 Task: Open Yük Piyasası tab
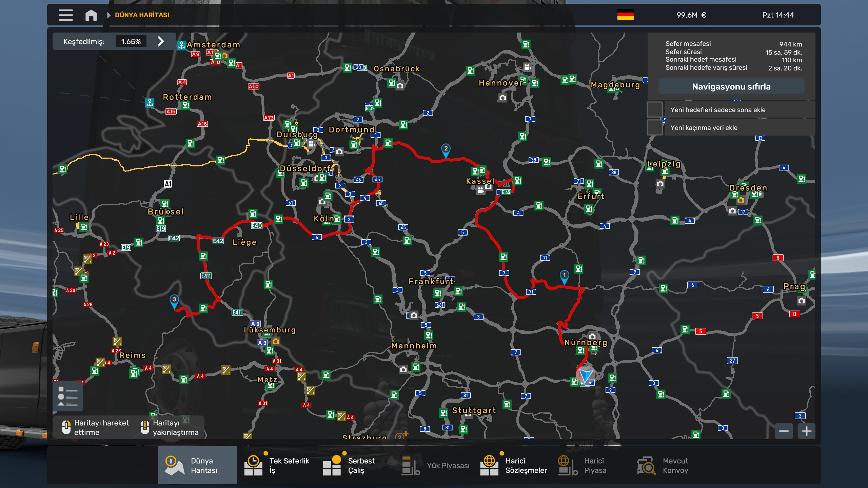tap(435, 465)
